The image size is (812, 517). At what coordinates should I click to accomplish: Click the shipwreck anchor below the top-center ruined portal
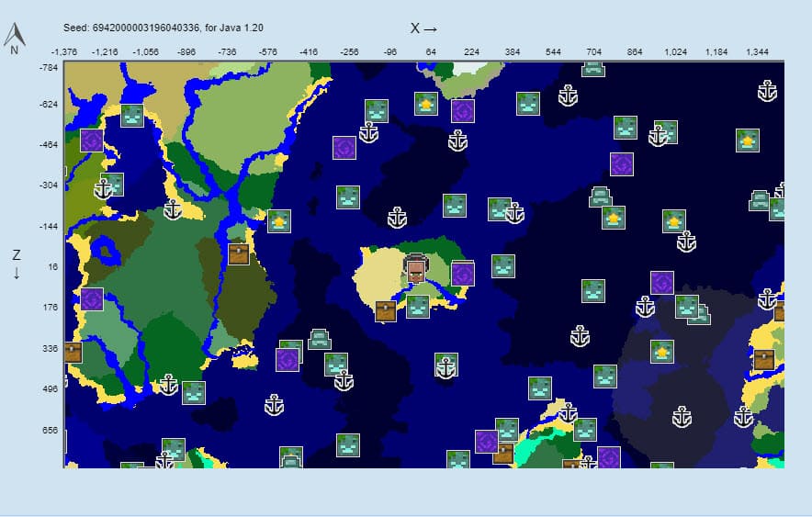tap(457, 140)
